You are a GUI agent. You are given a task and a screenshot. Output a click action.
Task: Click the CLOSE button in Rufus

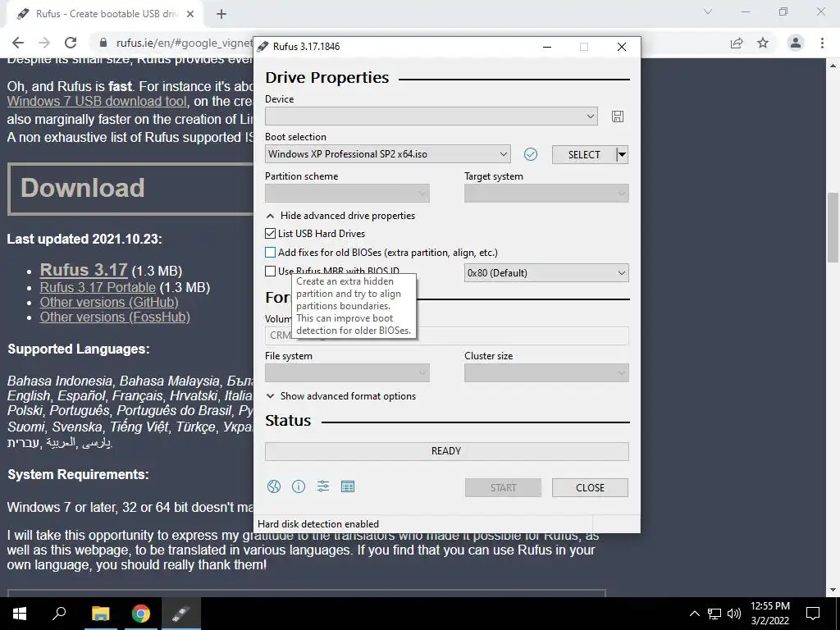(590, 487)
